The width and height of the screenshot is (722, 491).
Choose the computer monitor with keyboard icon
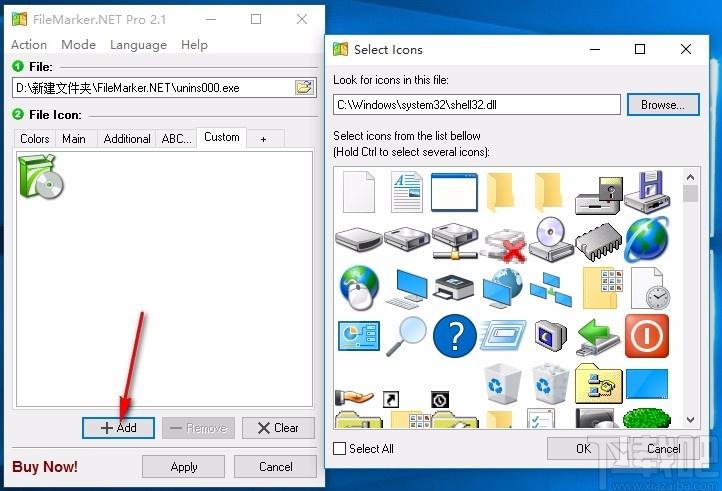[x=407, y=288]
